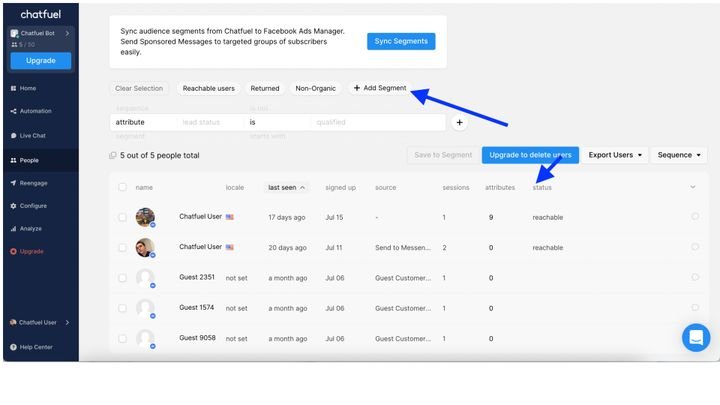Click the source column header
This screenshot has width=720, height=405.
(385, 187)
